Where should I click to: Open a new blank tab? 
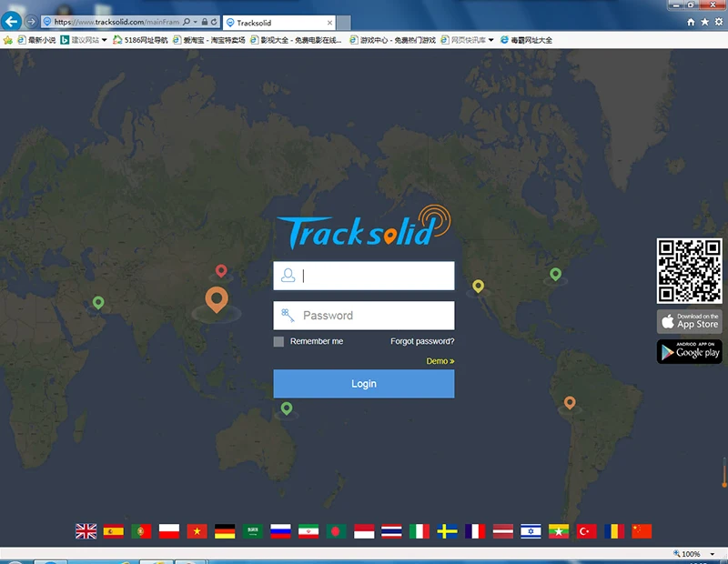344,23
